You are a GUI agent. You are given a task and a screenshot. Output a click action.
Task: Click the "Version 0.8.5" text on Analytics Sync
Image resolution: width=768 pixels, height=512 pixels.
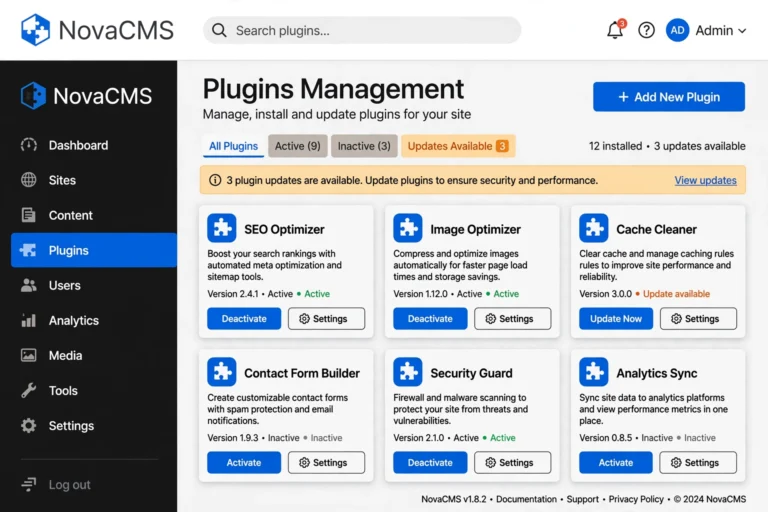[605, 438]
